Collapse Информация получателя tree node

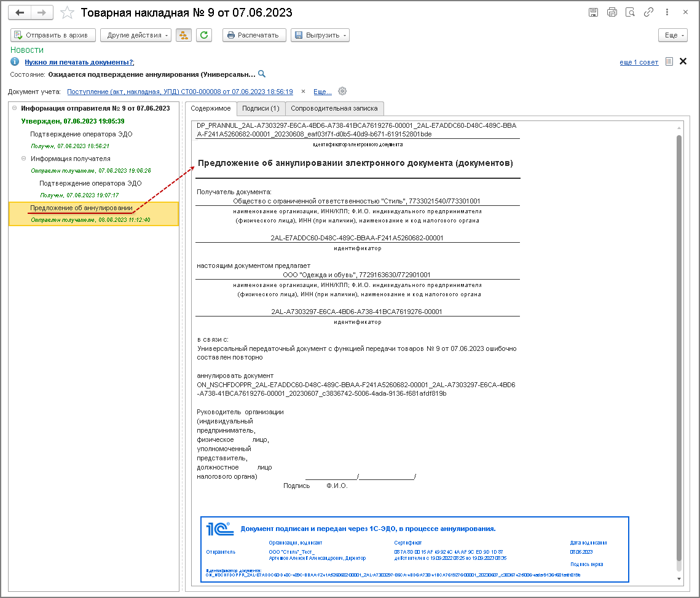(x=23, y=159)
